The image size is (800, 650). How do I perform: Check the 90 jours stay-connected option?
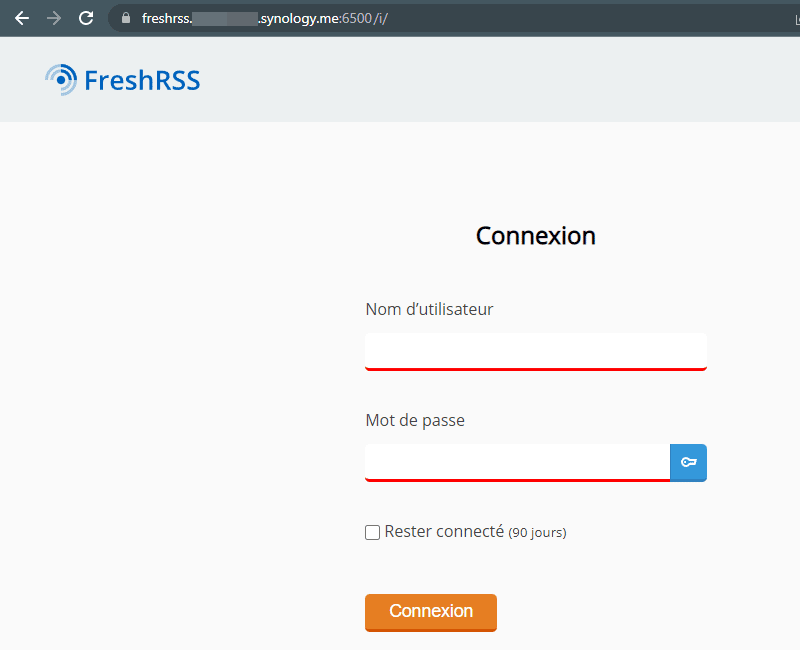click(x=372, y=532)
